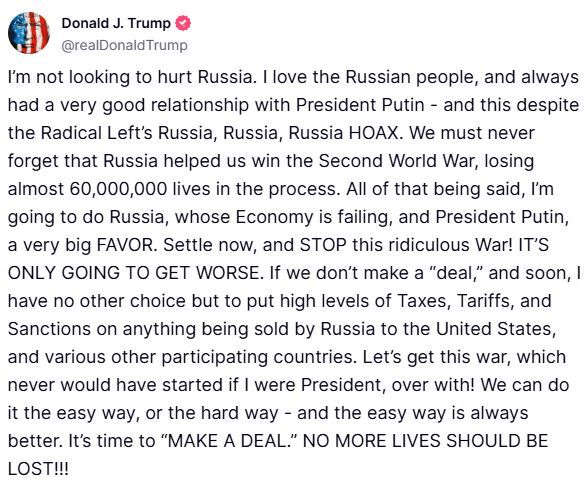Click the word Economy in the post

[274, 217]
